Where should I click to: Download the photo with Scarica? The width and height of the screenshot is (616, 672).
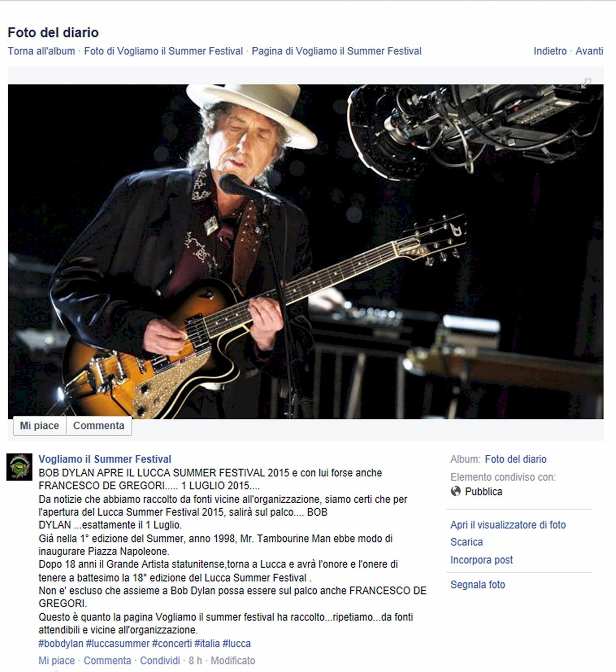(466, 542)
